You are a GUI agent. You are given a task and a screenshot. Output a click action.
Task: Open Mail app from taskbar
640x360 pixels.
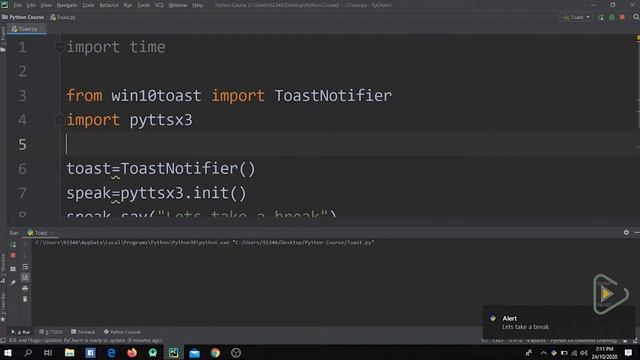click(x=194, y=353)
